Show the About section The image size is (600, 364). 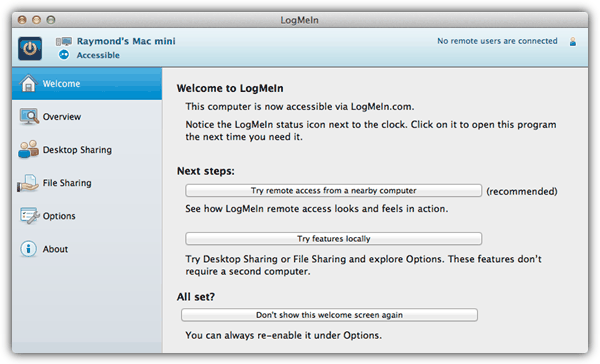point(87,249)
